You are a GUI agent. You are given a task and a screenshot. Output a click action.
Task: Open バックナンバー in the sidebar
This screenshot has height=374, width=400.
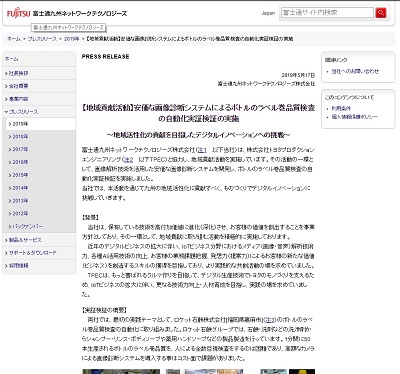[x=41, y=226]
